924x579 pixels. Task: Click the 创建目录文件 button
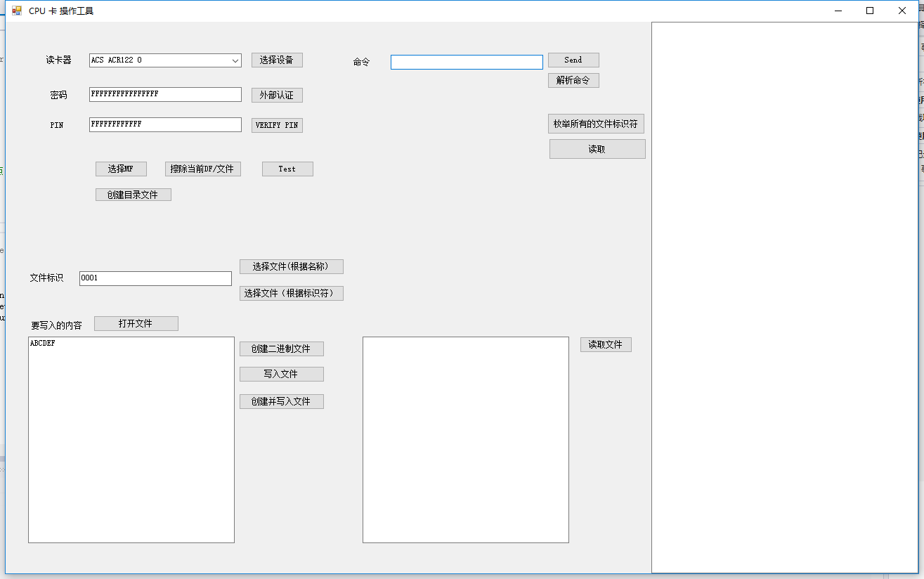134,195
